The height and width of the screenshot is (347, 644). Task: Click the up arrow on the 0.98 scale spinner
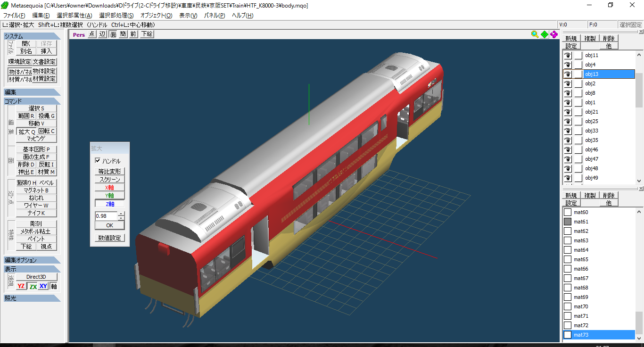pos(121,214)
